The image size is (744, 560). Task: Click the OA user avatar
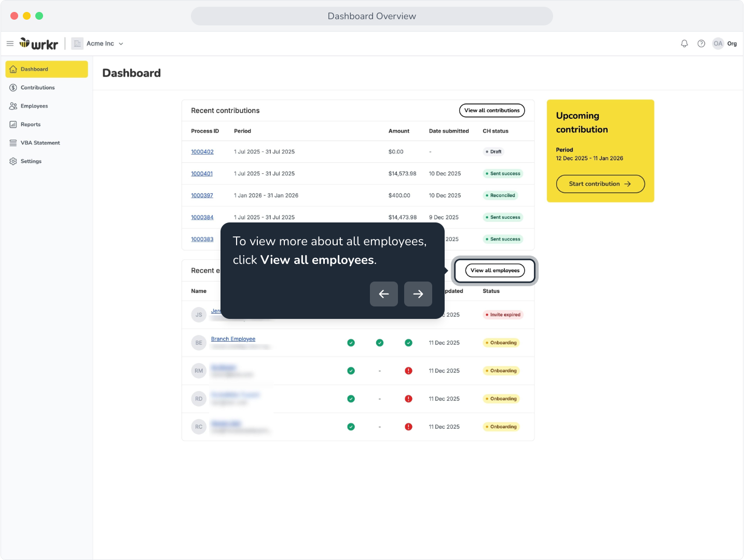718,44
